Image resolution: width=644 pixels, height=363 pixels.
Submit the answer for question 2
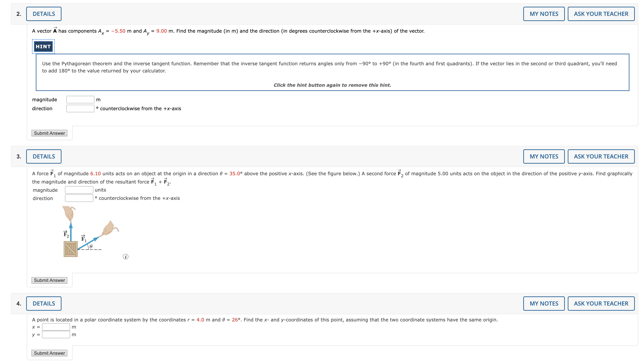49,133
